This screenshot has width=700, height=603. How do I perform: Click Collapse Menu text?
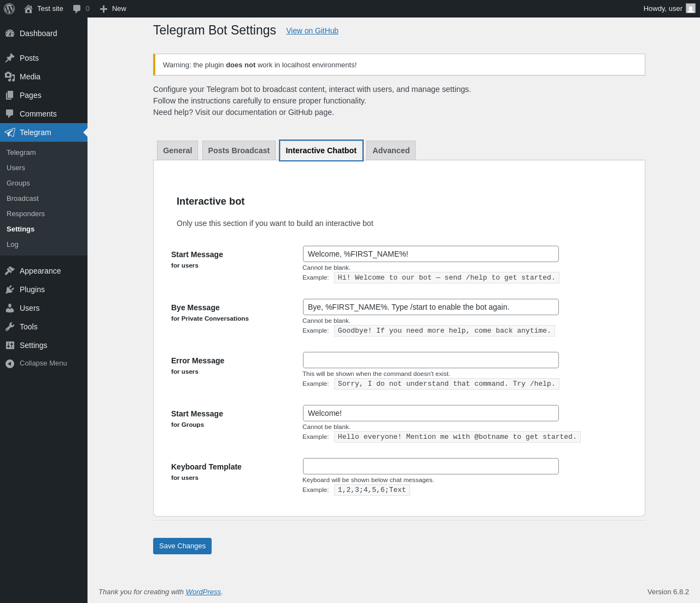43,363
